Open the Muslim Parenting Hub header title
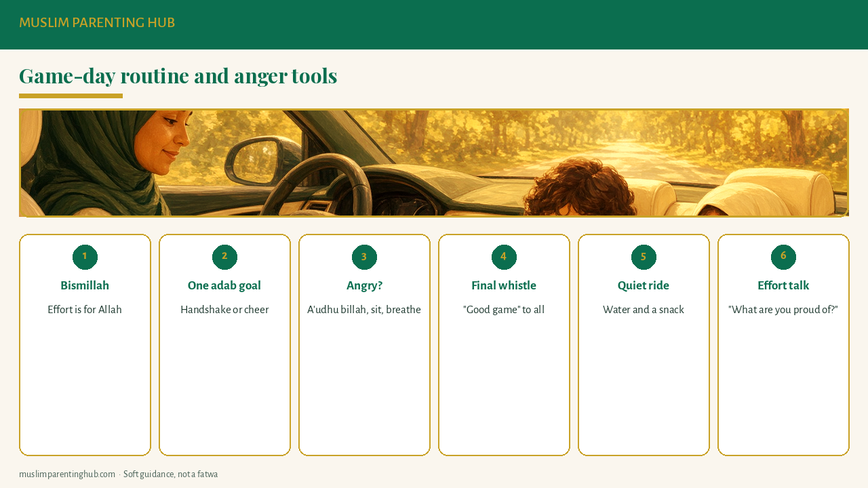This screenshot has height=488, width=868. pyautogui.click(x=97, y=23)
